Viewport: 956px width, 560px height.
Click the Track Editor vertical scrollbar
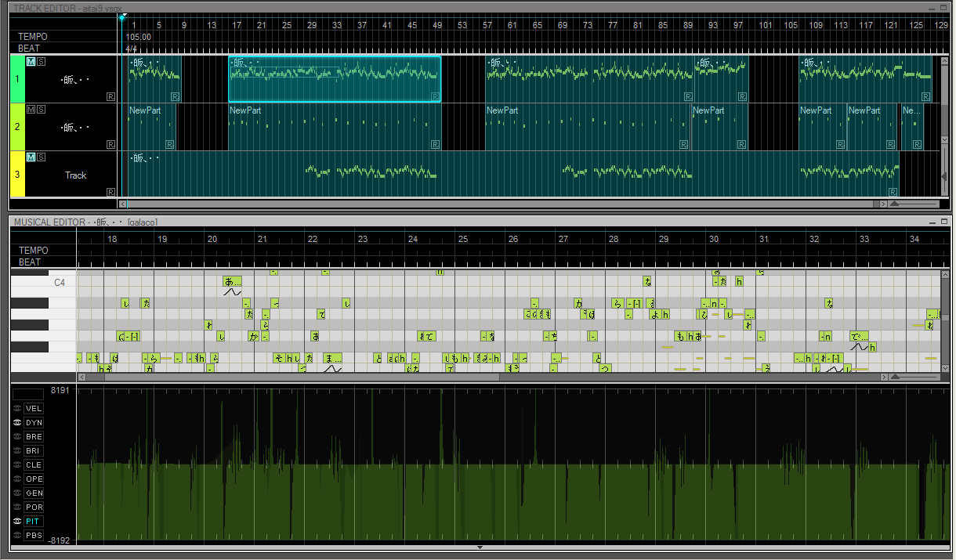click(944, 99)
